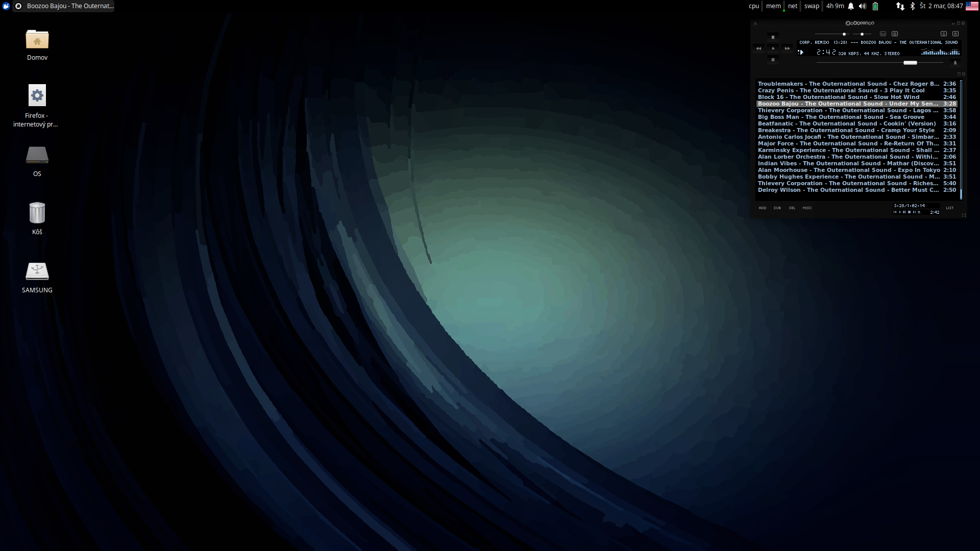Click mini play button in playlist footer
Viewport: 980px width, 551px height.
[x=900, y=212]
